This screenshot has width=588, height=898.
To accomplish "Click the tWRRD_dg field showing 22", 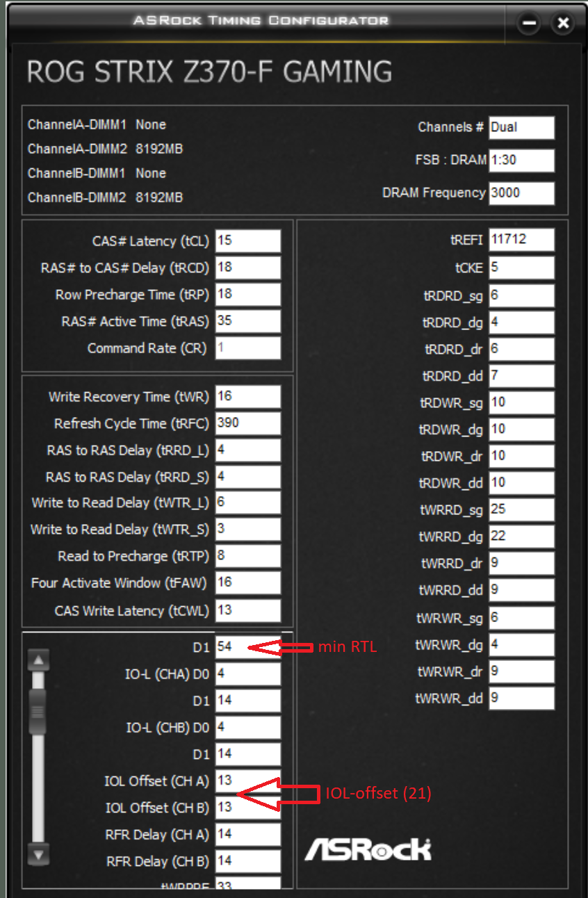I will 521,537.
